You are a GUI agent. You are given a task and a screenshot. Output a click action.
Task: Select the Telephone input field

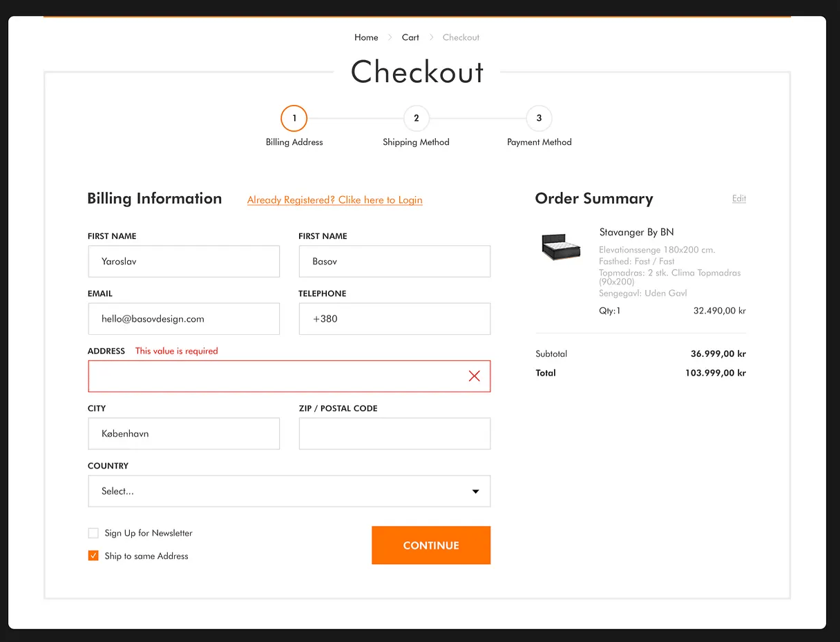pos(394,319)
